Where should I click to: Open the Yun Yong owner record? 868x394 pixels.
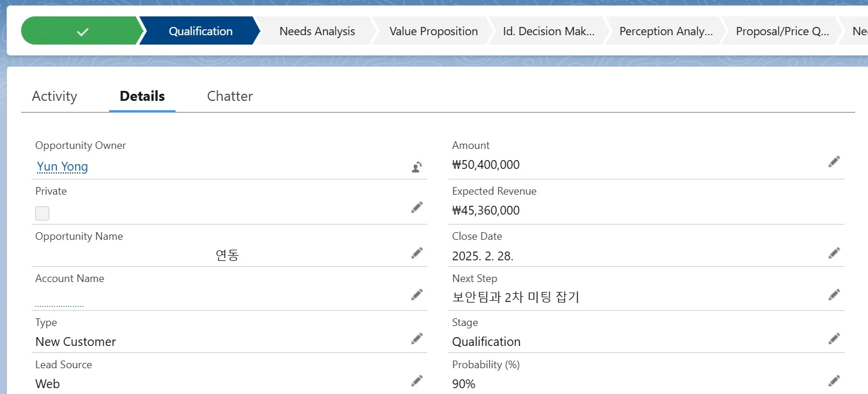click(62, 167)
